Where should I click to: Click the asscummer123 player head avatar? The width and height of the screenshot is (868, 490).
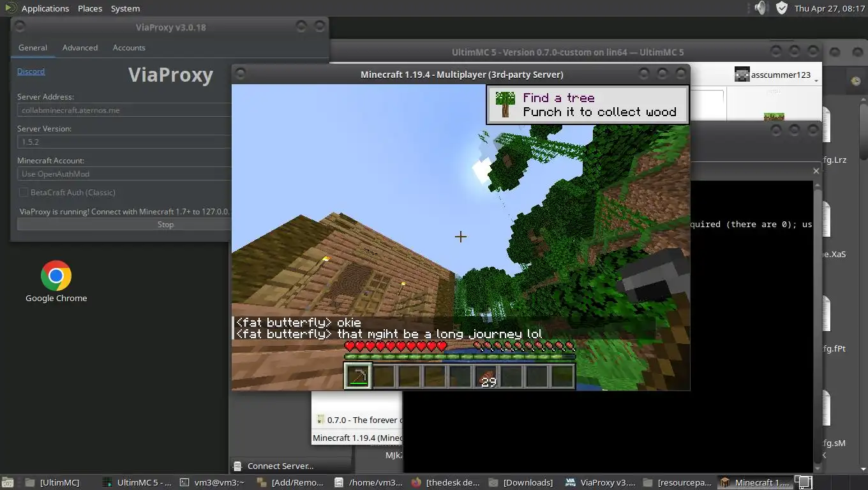(x=742, y=75)
